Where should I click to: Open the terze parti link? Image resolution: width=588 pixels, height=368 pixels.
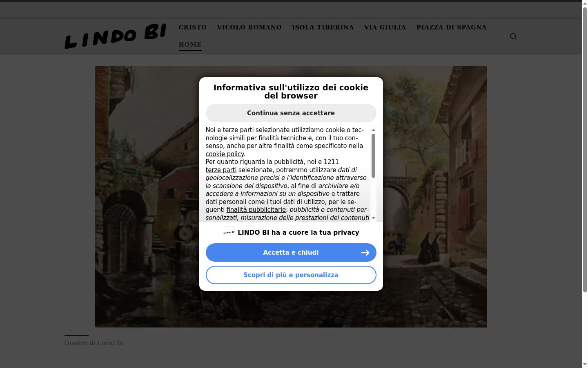(221, 170)
